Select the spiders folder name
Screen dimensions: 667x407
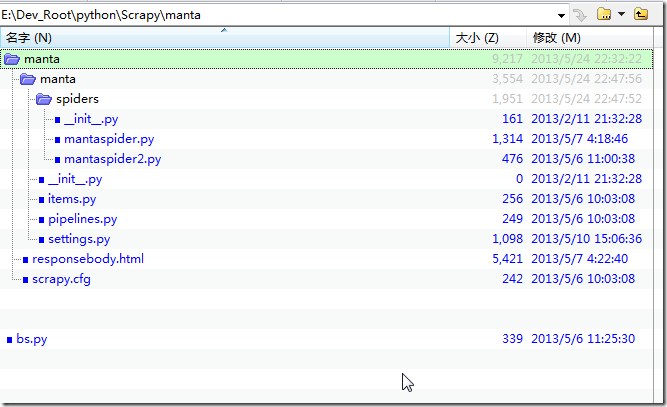click(x=77, y=99)
